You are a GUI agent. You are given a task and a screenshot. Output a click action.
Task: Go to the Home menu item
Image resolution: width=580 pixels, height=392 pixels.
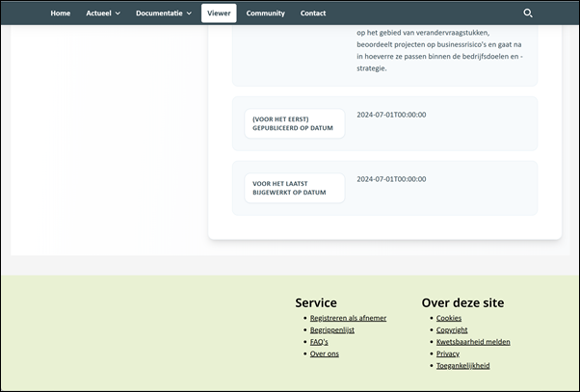click(61, 13)
